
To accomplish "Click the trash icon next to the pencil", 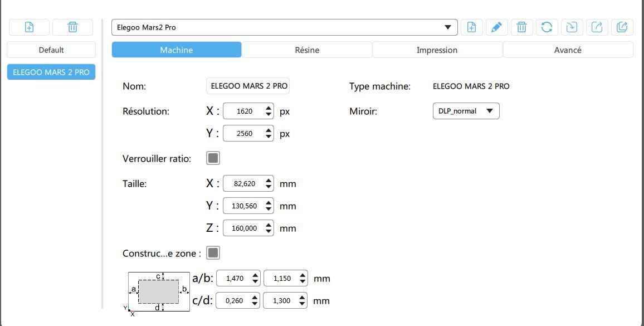I will (x=521, y=27).
